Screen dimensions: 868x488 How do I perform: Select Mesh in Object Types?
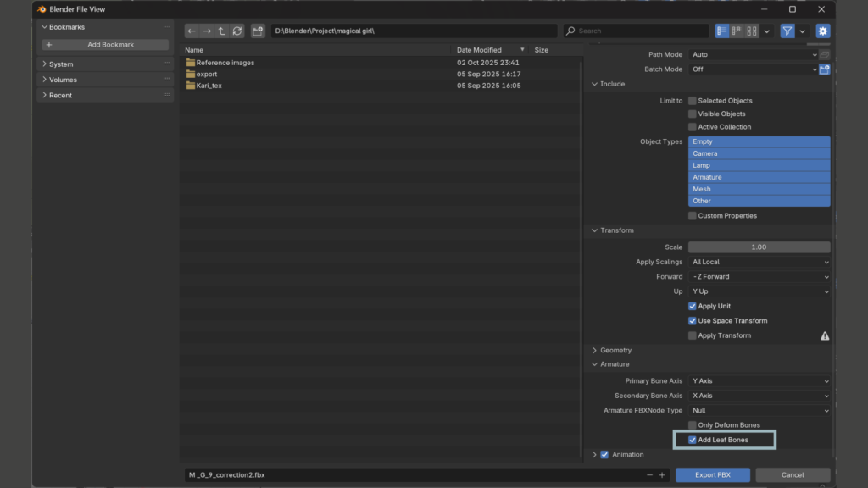coord(759,189)
